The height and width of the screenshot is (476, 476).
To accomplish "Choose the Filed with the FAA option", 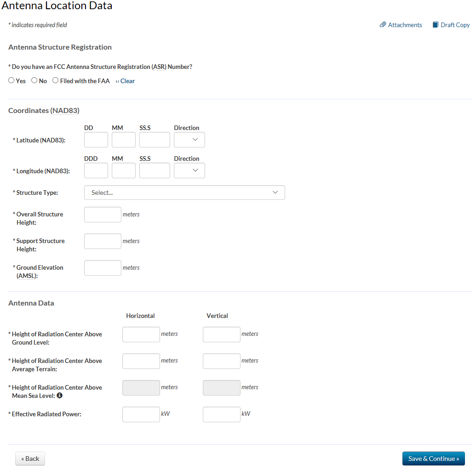I will click(56, 80).
